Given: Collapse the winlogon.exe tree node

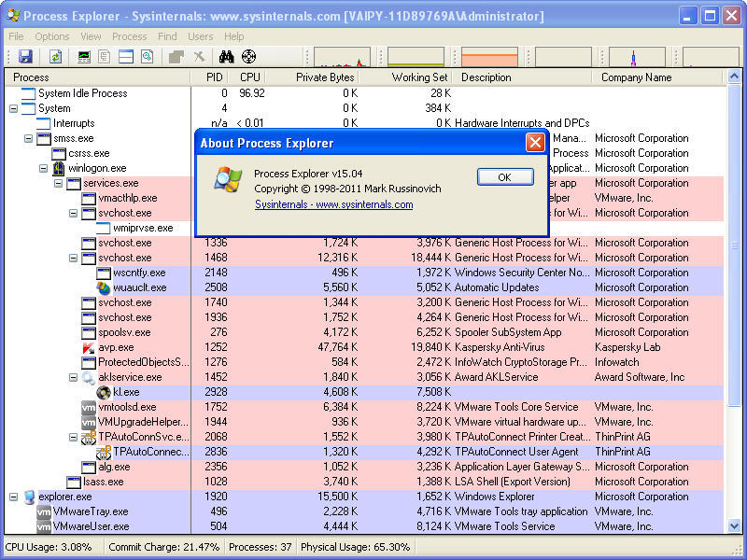Looking at the screenshot, I should [43, 168].
